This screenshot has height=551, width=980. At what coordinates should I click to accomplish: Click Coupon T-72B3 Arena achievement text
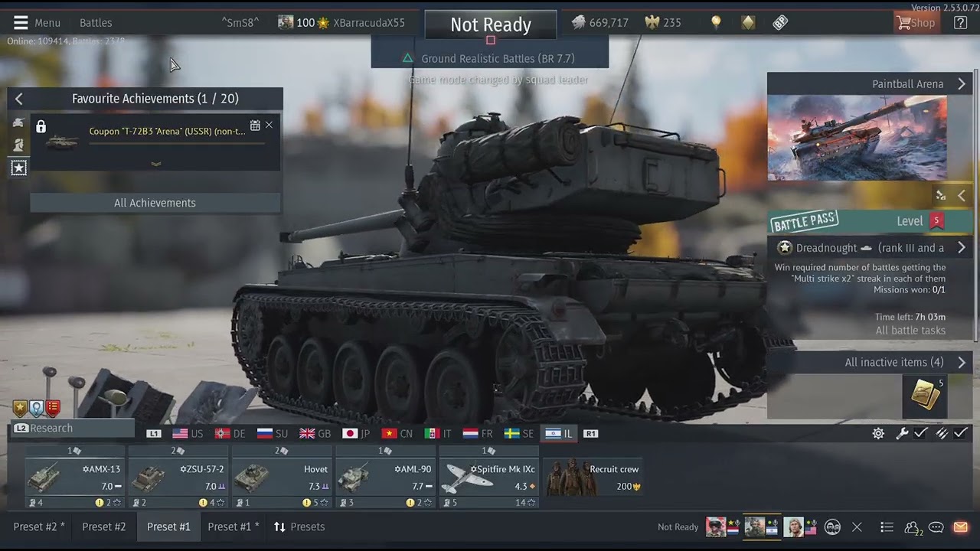[167, 131]
